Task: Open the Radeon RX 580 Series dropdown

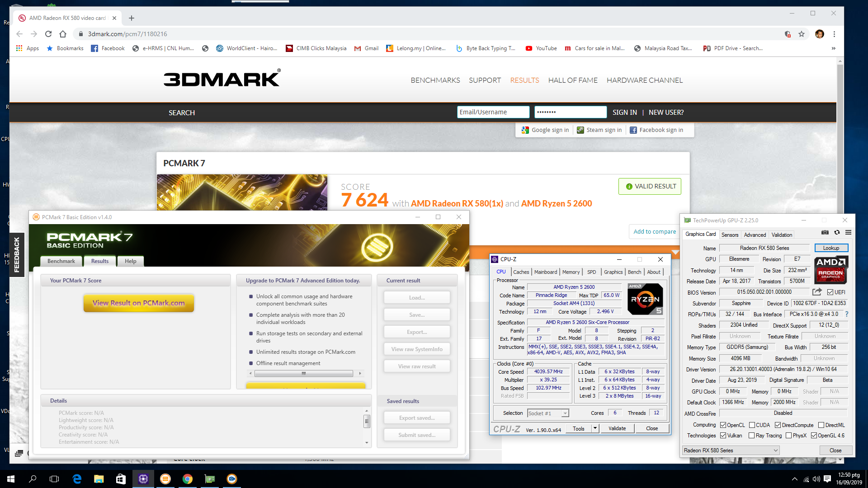Action: [731, 450]
